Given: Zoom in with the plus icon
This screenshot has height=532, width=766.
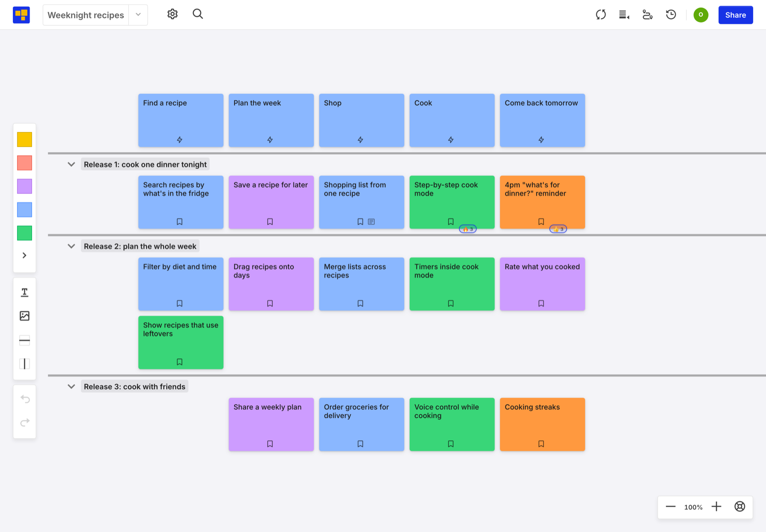Looking at the screenshot, I should 716,507.
